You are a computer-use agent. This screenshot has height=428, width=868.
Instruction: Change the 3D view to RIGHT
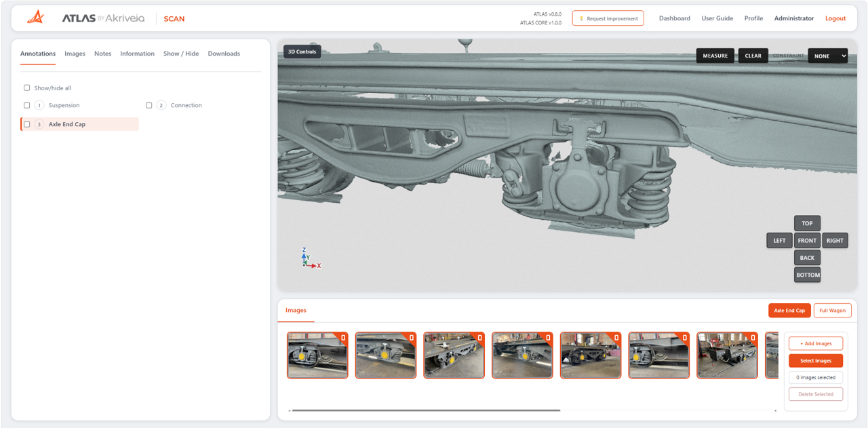pos(835,240)
